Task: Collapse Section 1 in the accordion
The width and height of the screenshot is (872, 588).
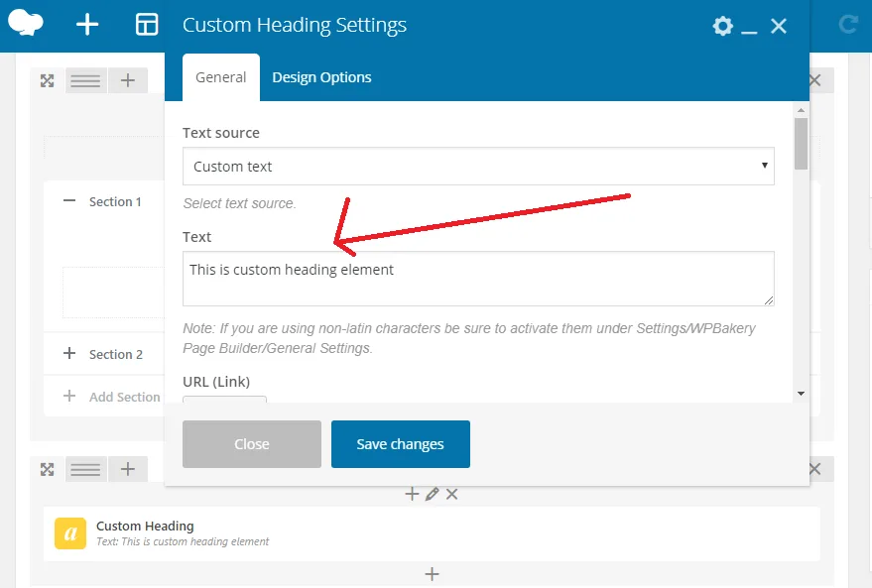Action: point(69,201)
